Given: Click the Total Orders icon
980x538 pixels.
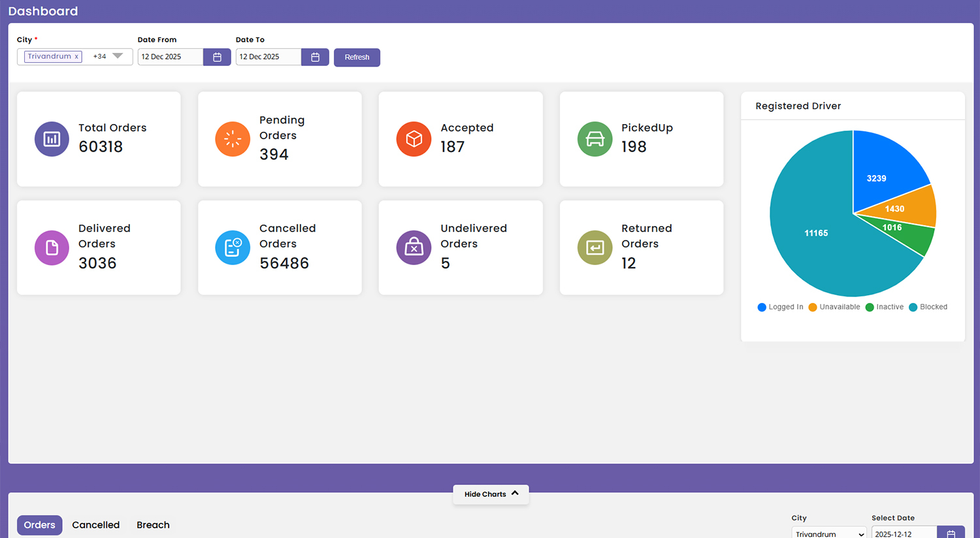Looking at the screenshot, I should pyautogui.click(x=52, y=138).
